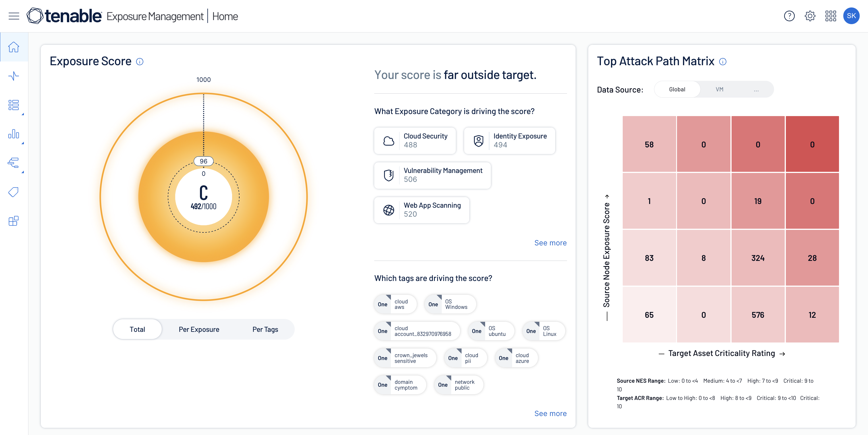Open the bar chart analytics sidebar icon
Screen dimensions: 868x435
[x=14, y=134]
